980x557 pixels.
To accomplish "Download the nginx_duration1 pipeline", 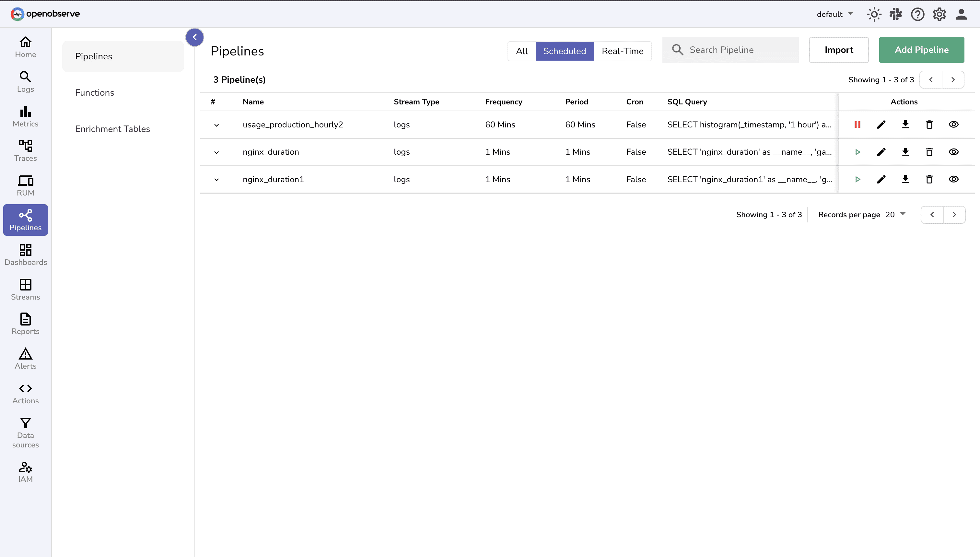I will tap(905, 179).
